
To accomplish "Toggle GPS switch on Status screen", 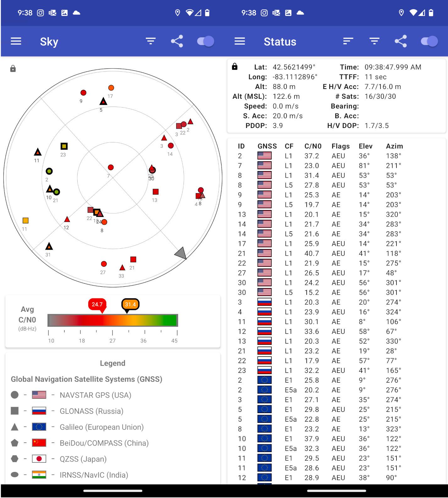I will (x=429, y=41).
